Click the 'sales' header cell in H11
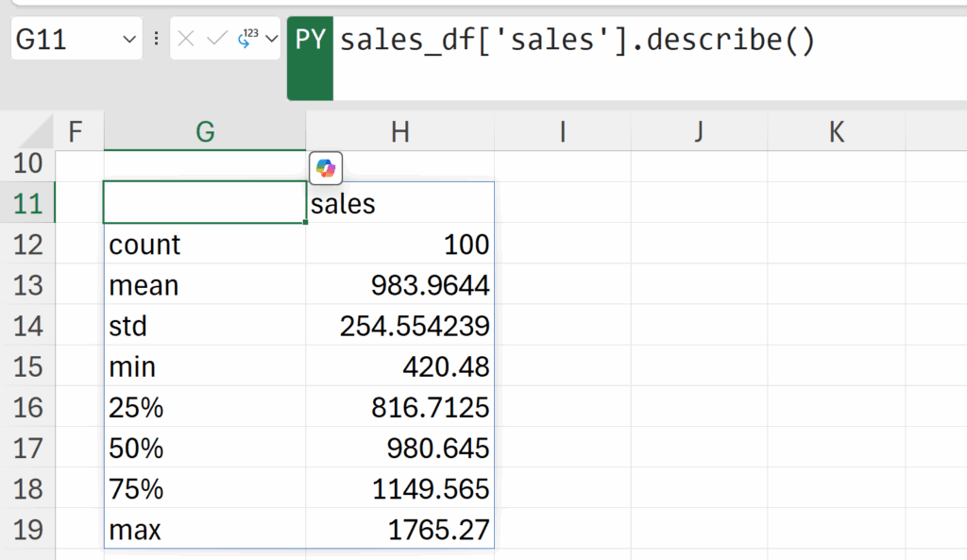 399,204
